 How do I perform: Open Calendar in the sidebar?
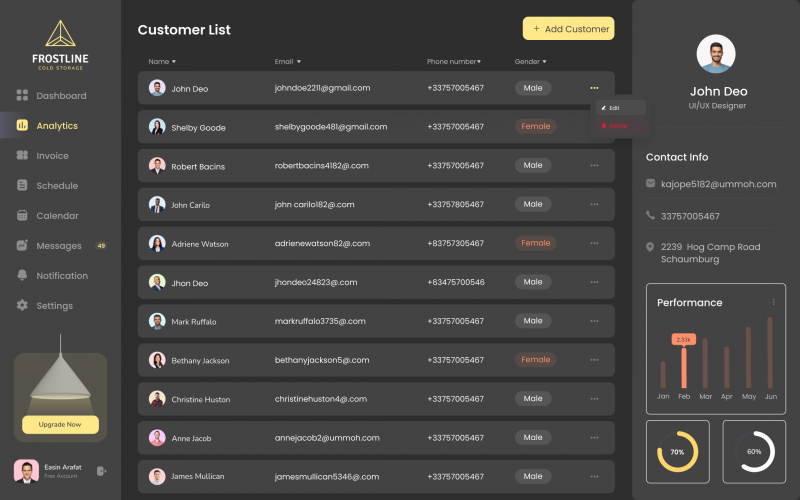coord(57,215)
